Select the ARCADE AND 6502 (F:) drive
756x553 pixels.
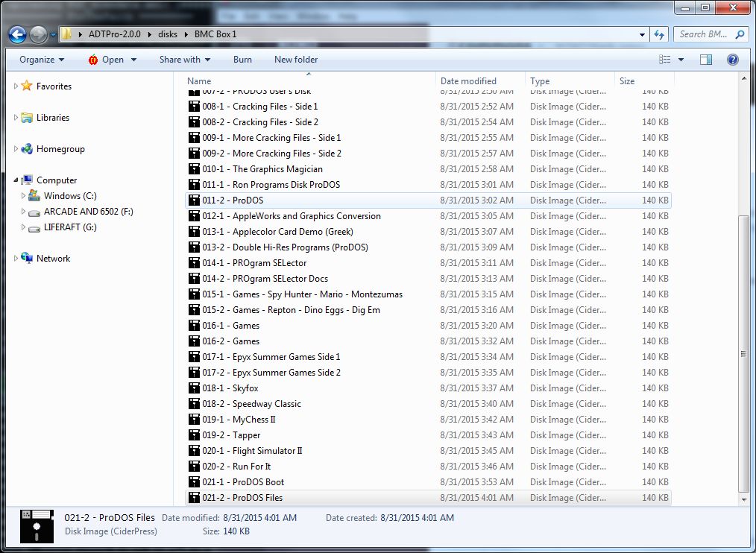click(x=89, y=212)
